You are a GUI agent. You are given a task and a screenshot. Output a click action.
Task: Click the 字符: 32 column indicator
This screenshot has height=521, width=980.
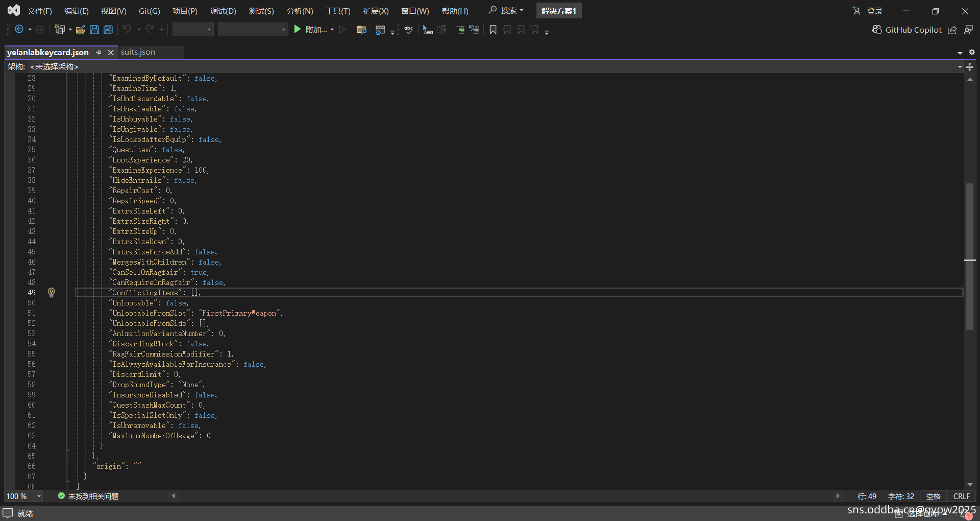click(901, 496)
